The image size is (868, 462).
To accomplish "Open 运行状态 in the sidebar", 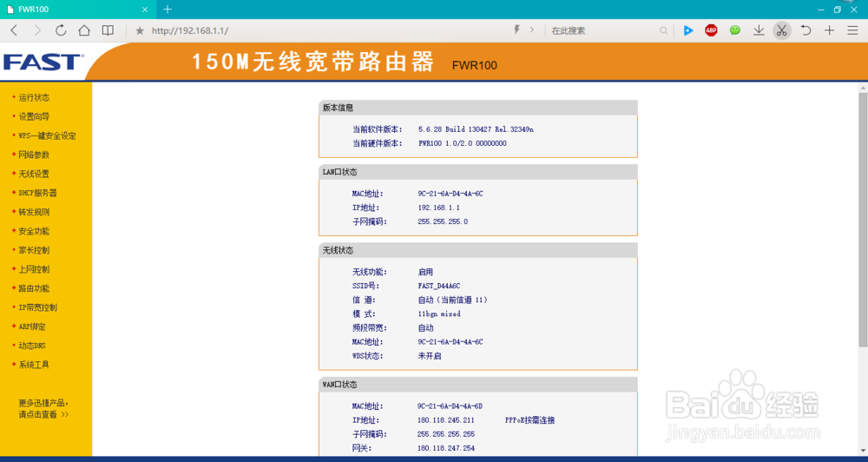I will [34, 97].
